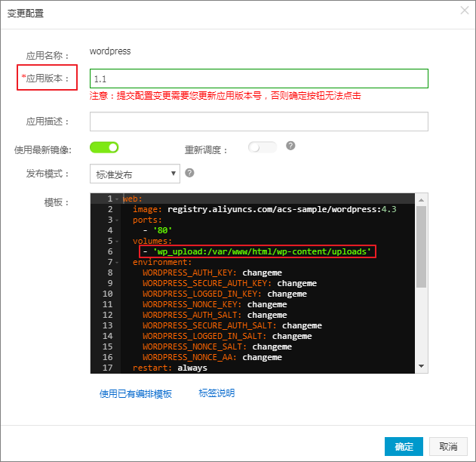Click the '80' port value line
476x462 pixels.
[158, 230]
